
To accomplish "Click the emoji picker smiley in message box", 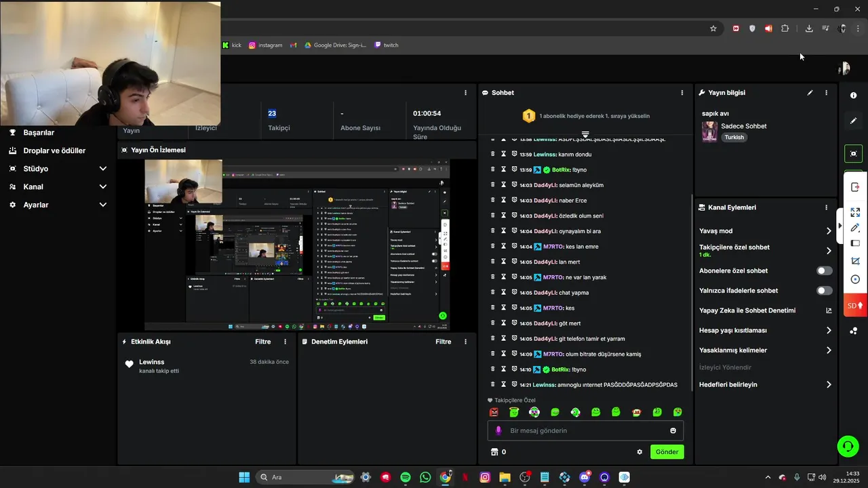I will tap(673, 430).
